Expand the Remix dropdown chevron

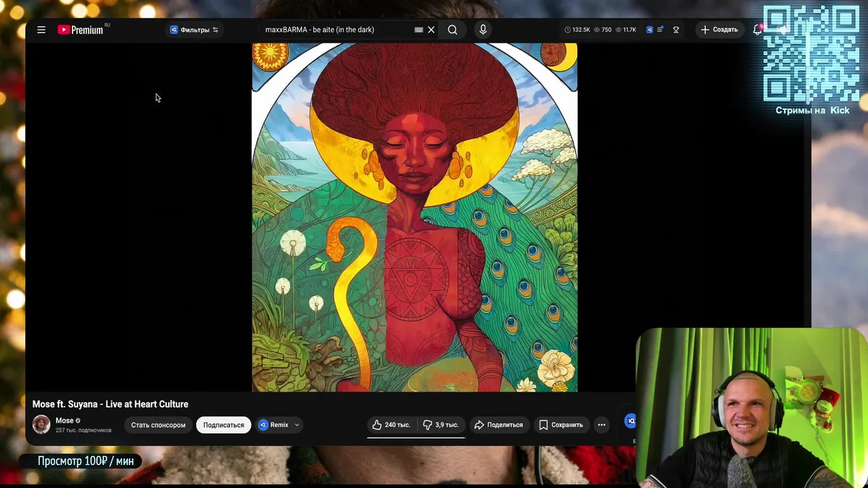[296, 425]
